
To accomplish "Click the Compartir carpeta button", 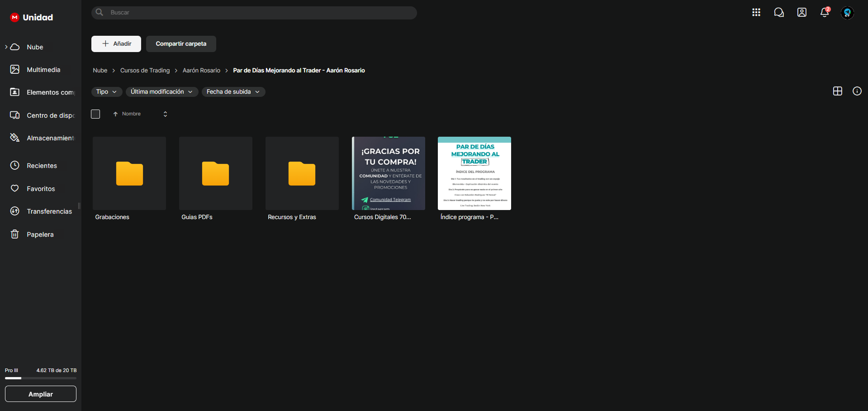I will pos(181,44).
